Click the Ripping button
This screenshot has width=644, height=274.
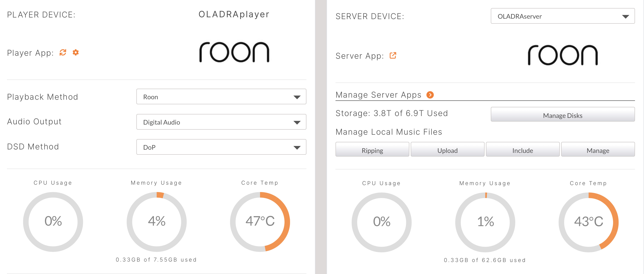(372, 150)
